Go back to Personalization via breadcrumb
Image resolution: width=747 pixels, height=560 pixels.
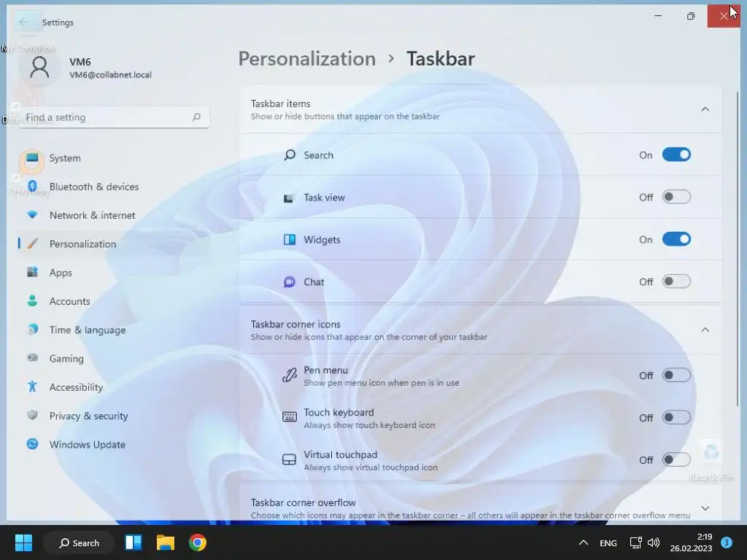coord(307,58)
